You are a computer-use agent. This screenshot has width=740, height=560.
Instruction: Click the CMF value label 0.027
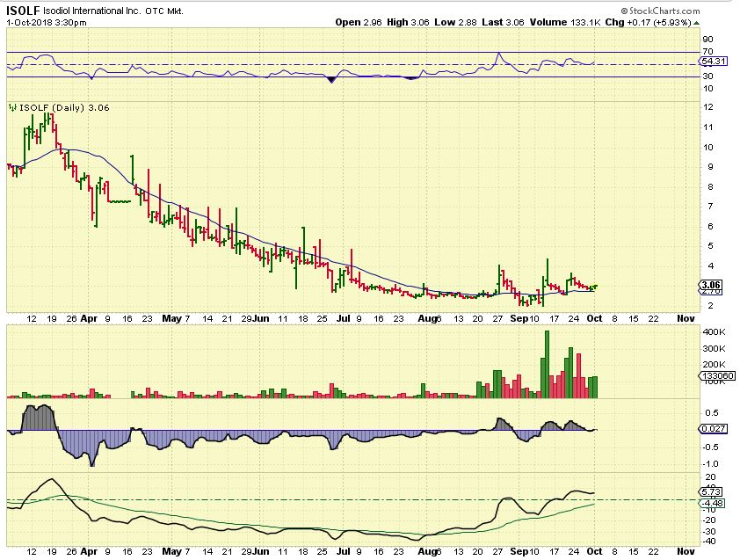pyautogui.click(x=713, y=429)
